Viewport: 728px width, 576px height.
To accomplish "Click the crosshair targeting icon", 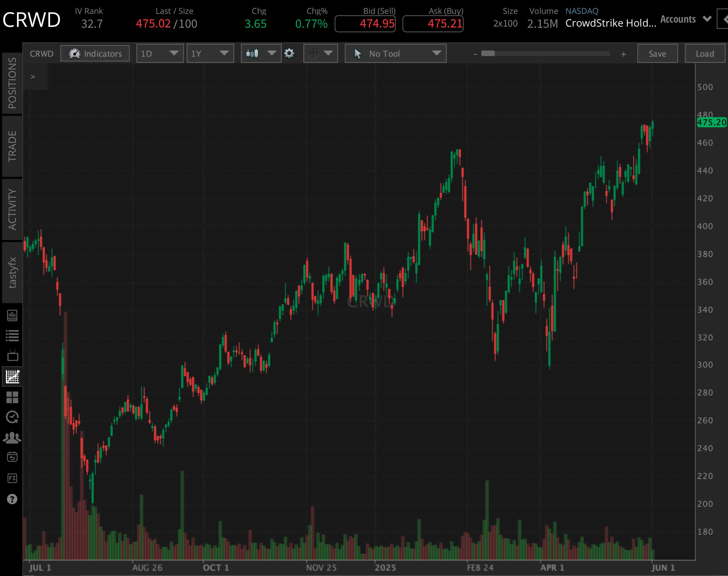I will (314, 53).
